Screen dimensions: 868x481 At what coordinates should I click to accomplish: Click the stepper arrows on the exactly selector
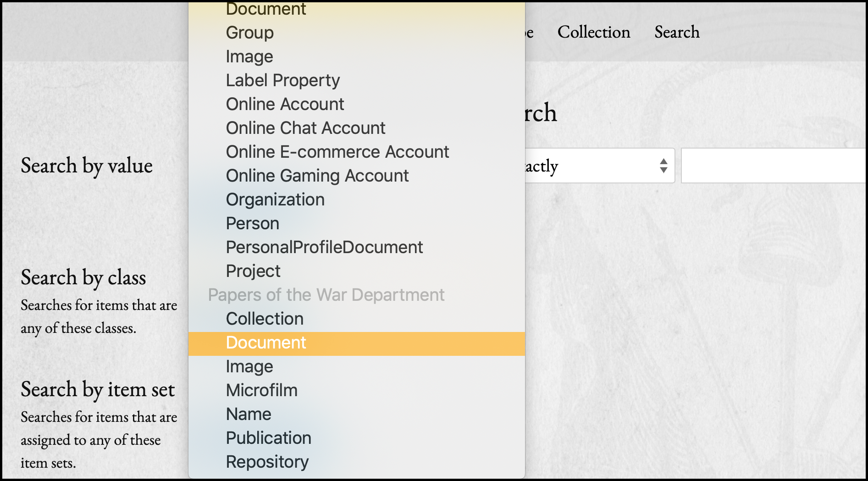[663, 166]
